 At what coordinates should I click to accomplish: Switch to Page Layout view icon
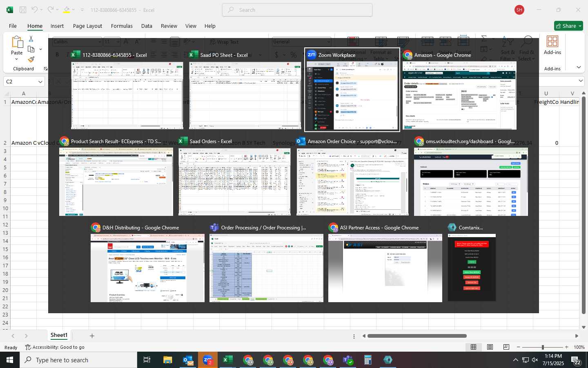pos(490,347)
